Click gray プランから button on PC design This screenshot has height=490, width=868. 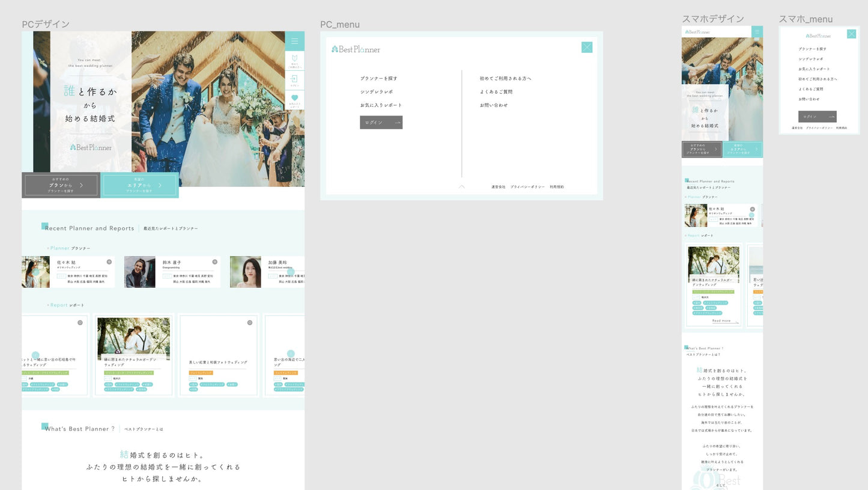(x=61, y=186)
